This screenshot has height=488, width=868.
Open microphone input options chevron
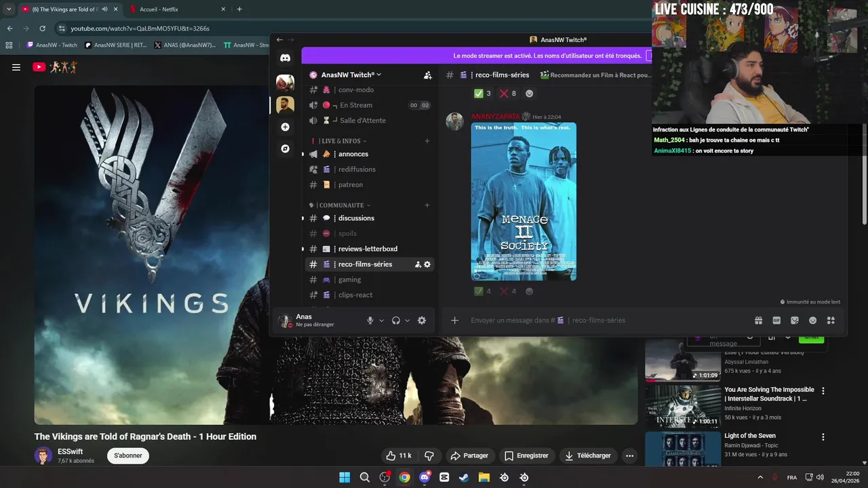point(381,321)
